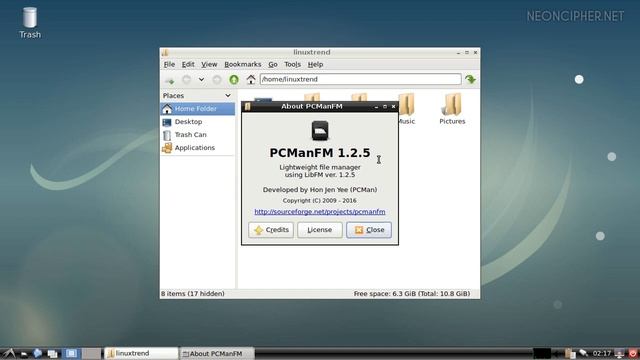Screen dimensions: 640x360
Task: Activate linuxtrend taskbar window button
Action: (141, 353)
